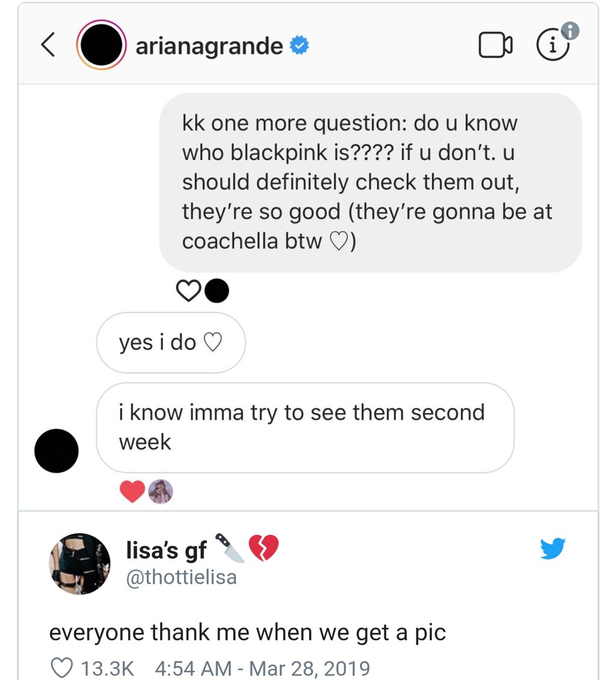Click the lisa's gf display name
The image size is (616, 680).
click(167, 550)
